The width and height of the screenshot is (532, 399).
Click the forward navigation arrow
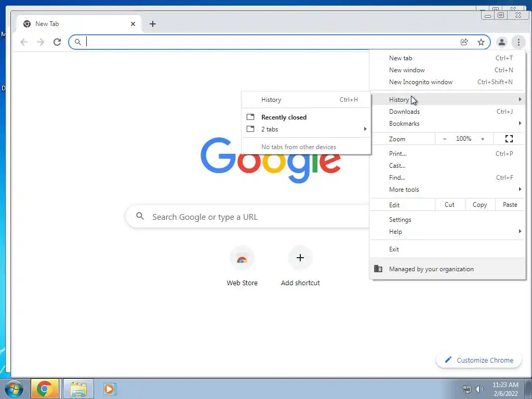coord(41,42)
